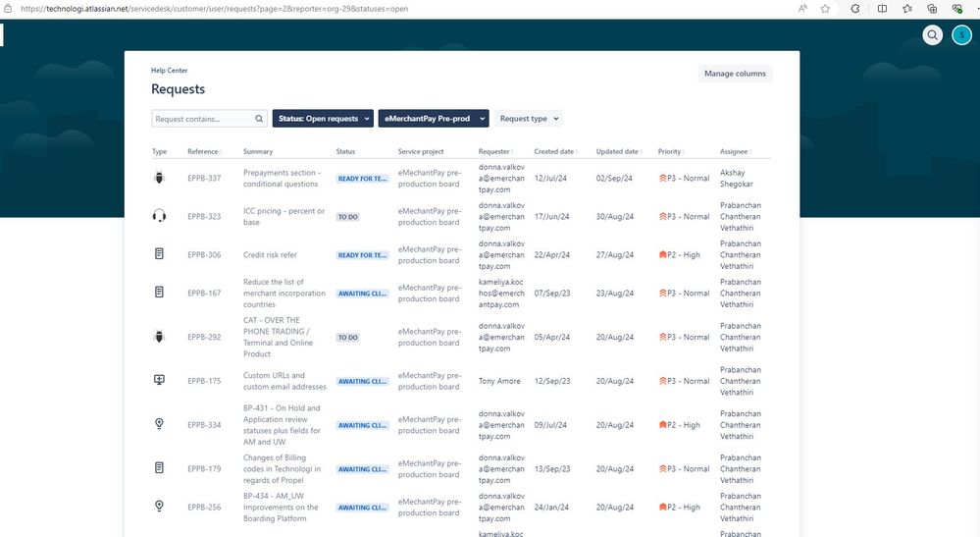Click updated date 30/Aug/24

[614, 216]
